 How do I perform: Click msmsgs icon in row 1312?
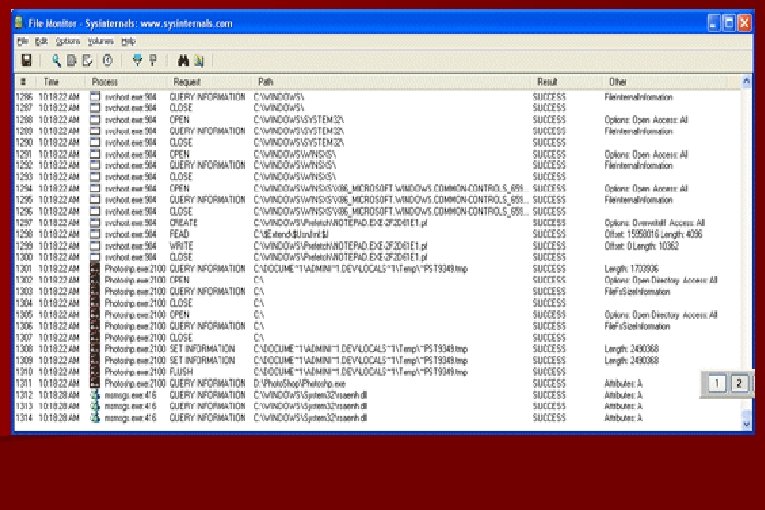[x=95, y=395]
